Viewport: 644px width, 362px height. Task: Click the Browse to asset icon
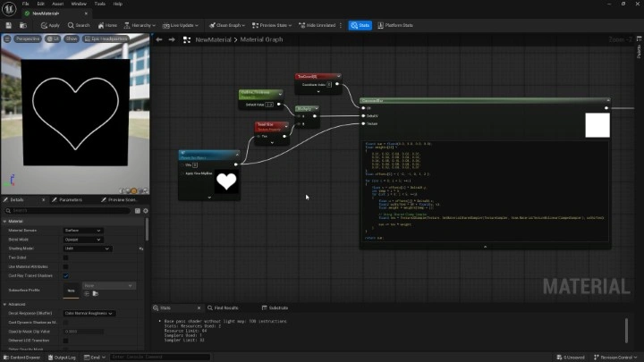(22, 25)
